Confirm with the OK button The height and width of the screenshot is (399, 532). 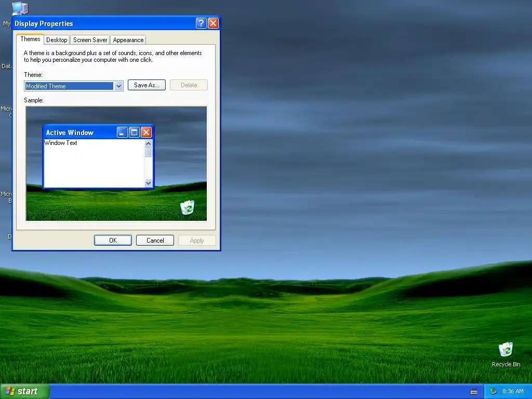113,240
